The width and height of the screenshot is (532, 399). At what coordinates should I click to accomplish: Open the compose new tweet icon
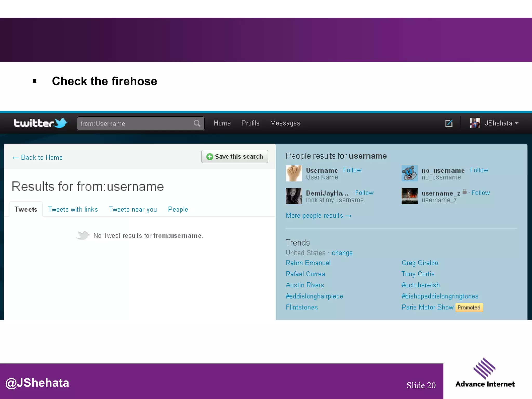[449, 123]
